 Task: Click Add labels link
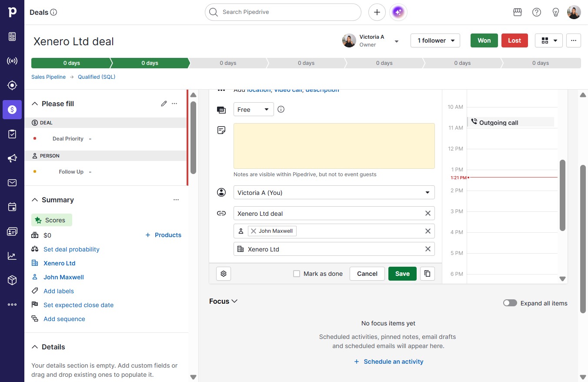[x=59, y=291]
